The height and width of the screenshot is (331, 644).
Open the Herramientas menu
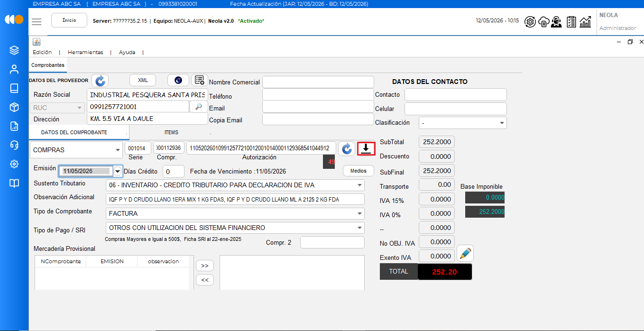[x=85, y=52]
